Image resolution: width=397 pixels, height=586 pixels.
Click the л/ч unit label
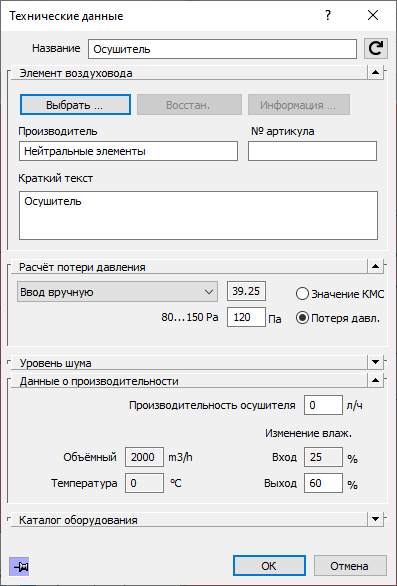pos(354,405)
